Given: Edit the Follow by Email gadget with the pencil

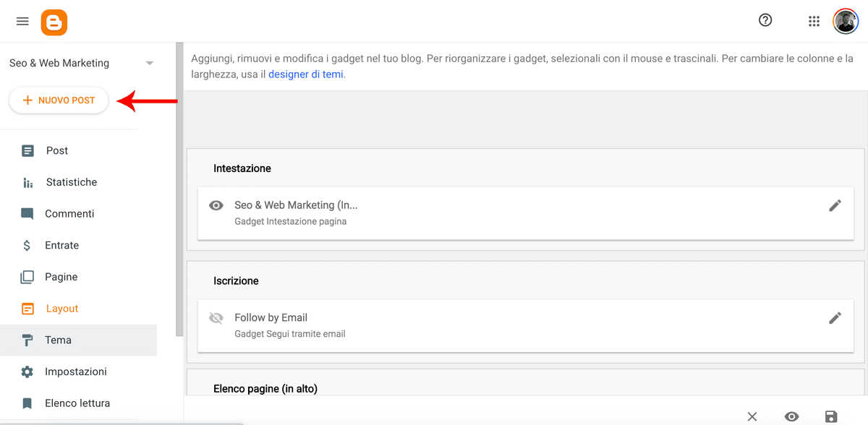Looking at the screenshot, I should (x=835, y=318).
